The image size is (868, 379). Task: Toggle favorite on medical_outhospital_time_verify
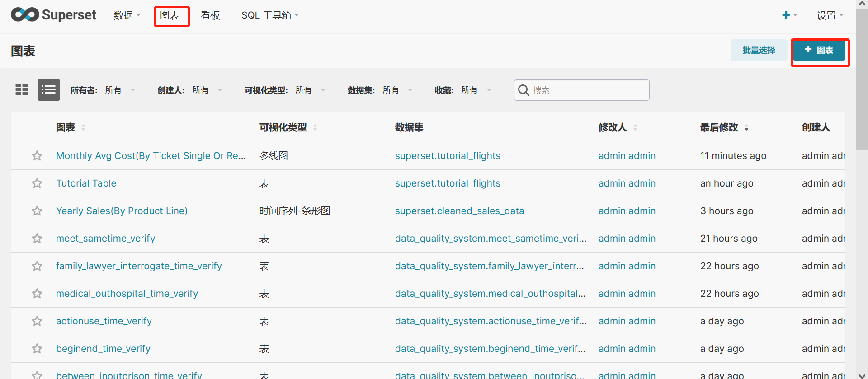click(x=37, y=294)
